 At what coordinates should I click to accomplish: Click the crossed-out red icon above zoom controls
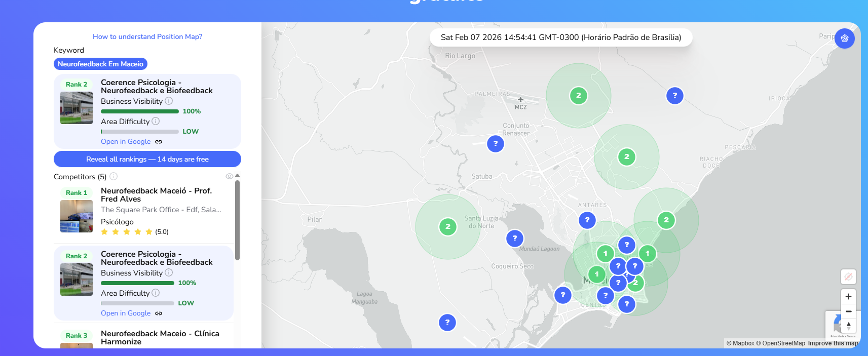[848, 276]
